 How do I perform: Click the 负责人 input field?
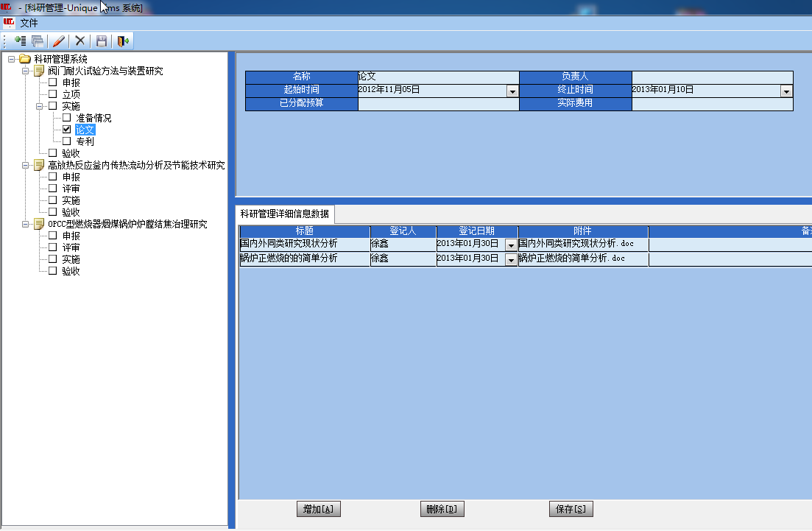point(712,77)
